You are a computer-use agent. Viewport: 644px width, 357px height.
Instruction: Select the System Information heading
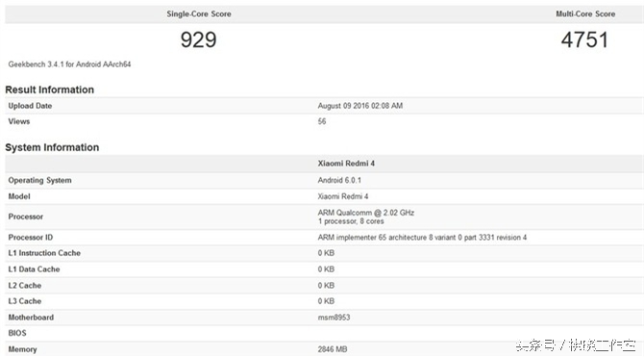(52, 147)
